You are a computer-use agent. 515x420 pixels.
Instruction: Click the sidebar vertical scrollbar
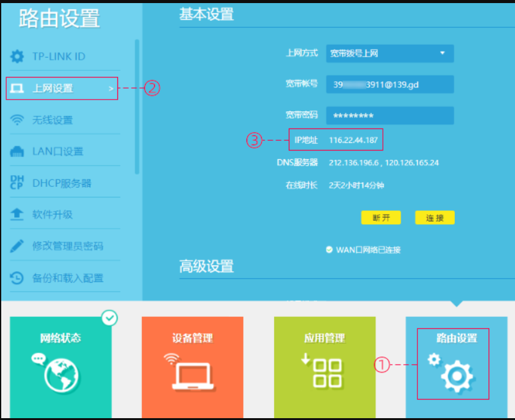137,107
